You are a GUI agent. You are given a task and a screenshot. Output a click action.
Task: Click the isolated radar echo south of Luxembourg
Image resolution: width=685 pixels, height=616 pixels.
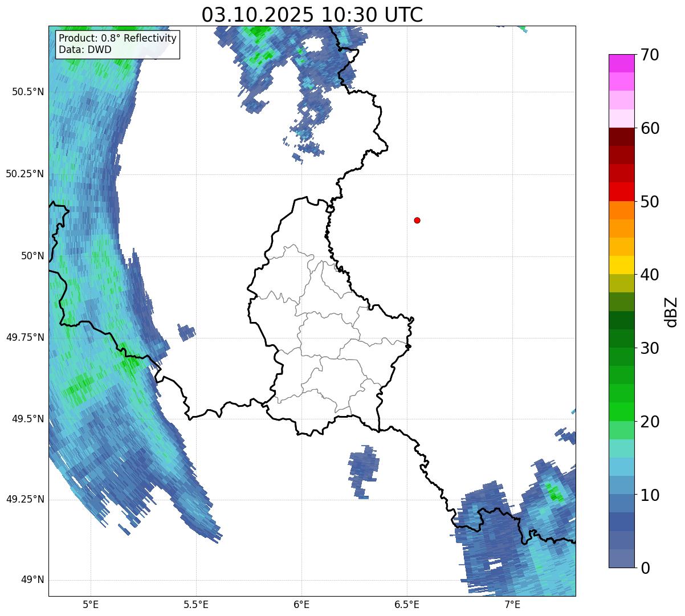(363, 471)
